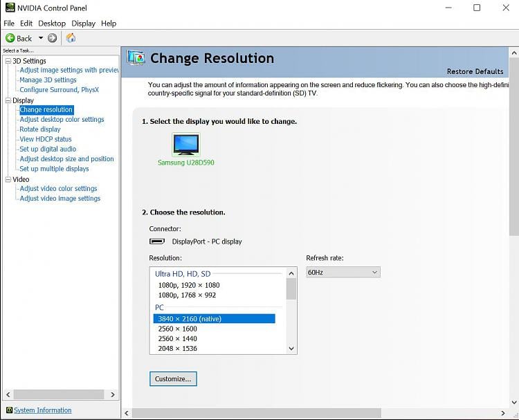
Task: Open View HDCP status
Action: (x=46, y=139)
